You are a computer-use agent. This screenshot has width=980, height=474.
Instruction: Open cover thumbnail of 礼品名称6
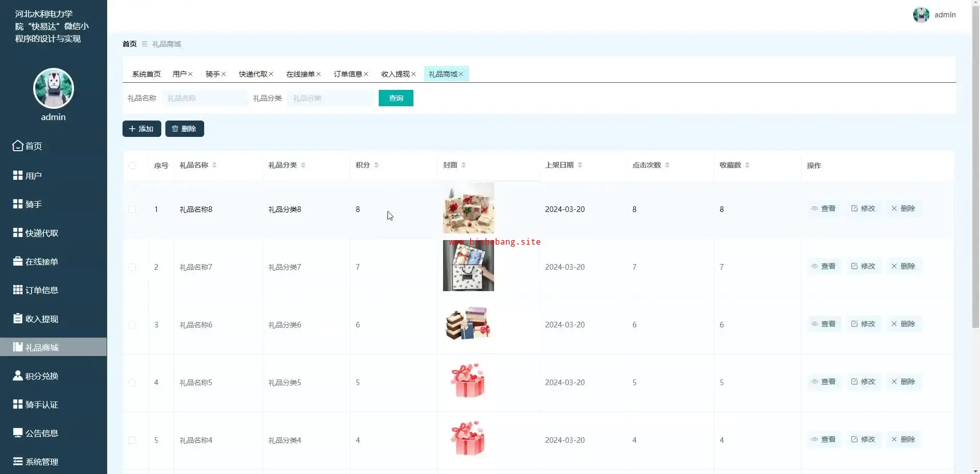pyautogui.click(x=469, y=323)
